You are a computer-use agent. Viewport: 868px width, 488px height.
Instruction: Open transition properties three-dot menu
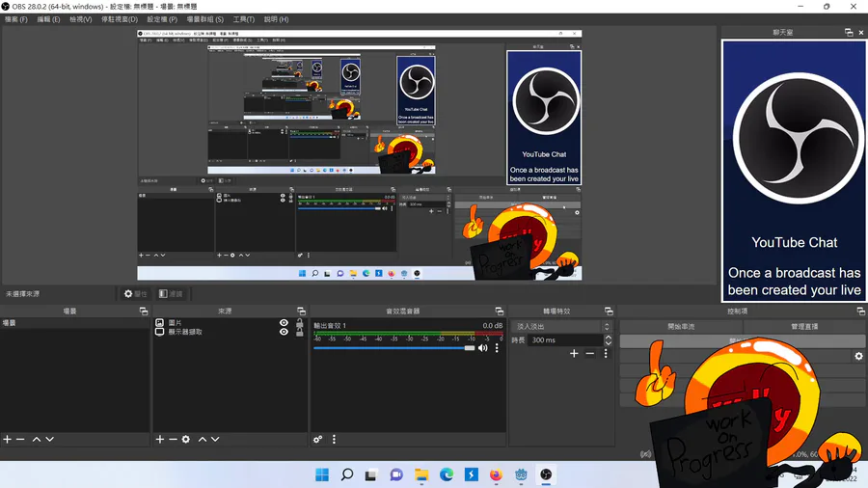tap(606, 354)
